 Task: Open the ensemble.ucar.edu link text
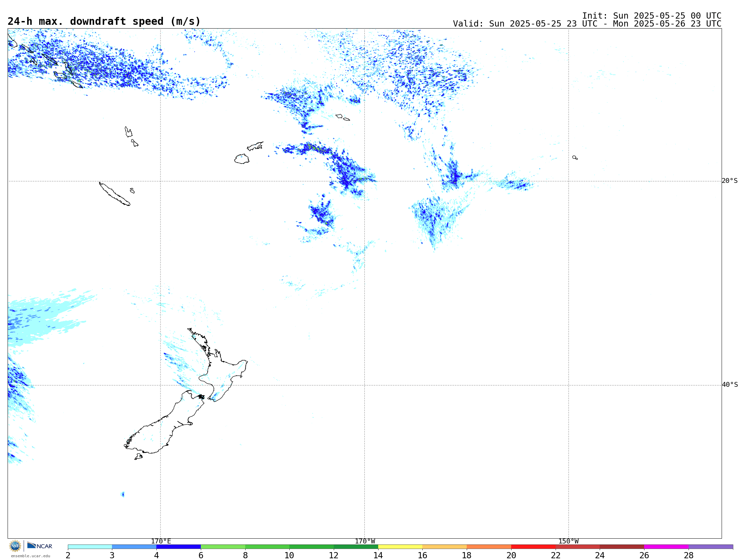pyautogui.click(x=31, y=556)
